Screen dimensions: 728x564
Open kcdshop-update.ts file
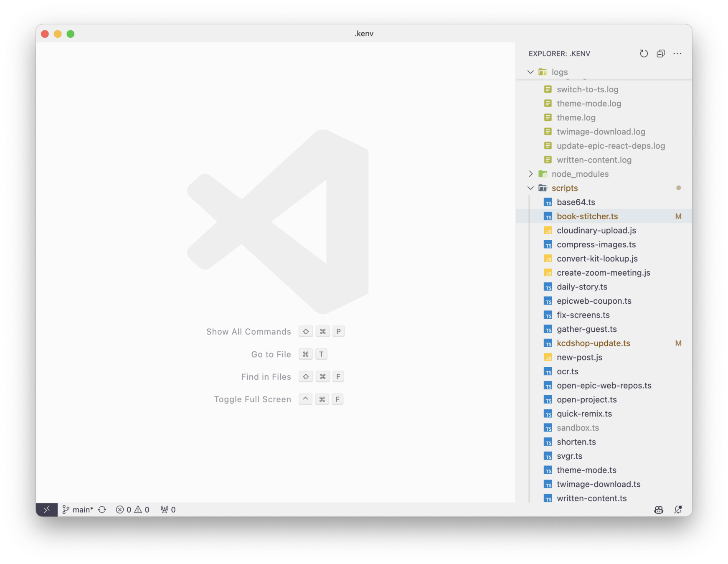pyautogui.click(x=604, y=343)
